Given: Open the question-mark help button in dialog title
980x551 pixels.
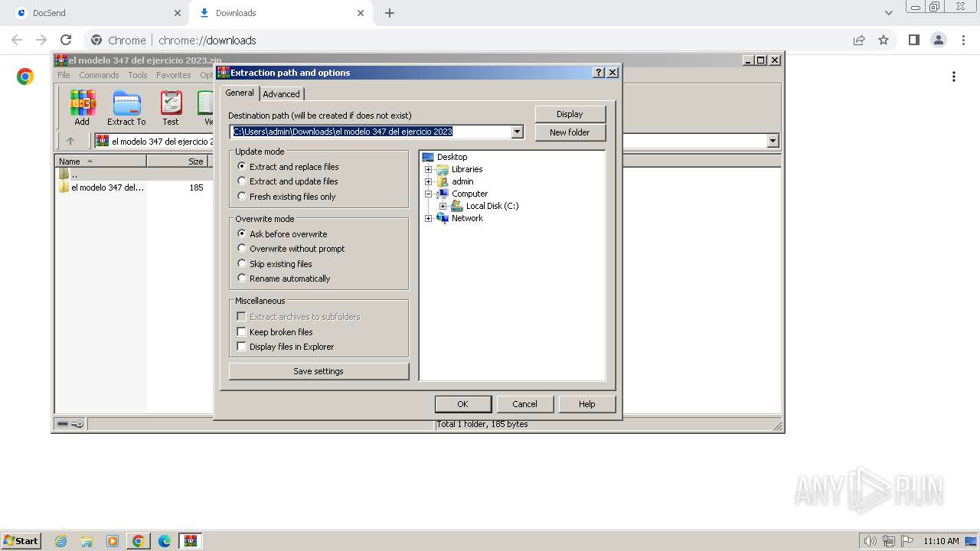Looking at the screenshot, I should pos(599,73).
